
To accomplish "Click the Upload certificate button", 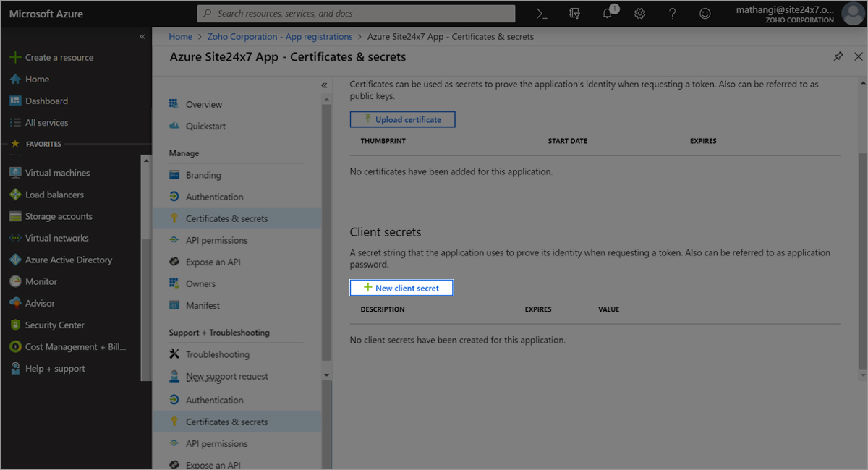I will coord(403,119).
